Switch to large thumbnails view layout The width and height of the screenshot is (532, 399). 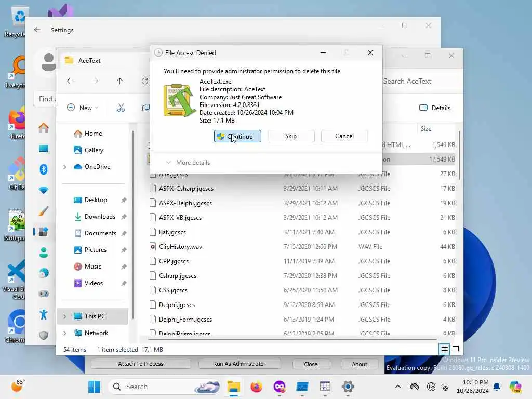[456, 349]
